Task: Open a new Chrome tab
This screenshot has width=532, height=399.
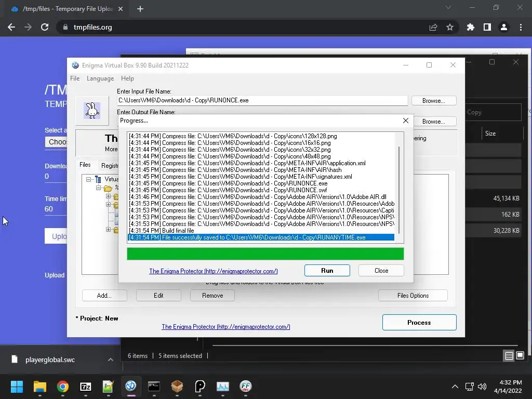Action: (x=140, y=9)
